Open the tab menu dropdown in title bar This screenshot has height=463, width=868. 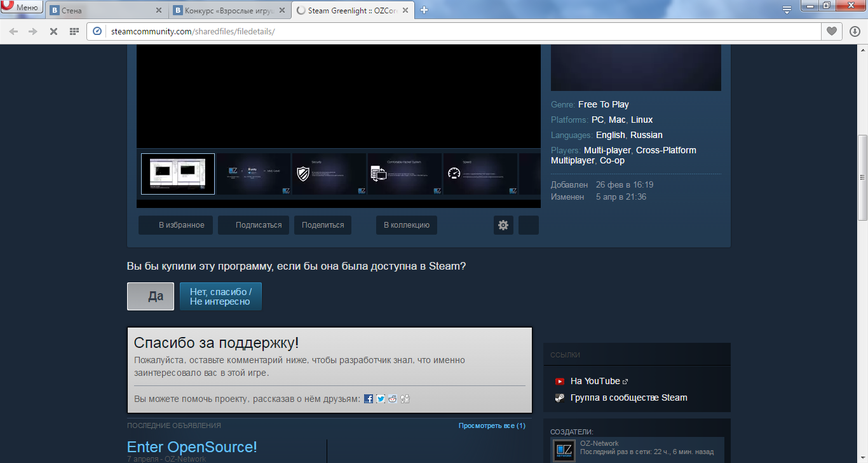(x=787, y=10)
